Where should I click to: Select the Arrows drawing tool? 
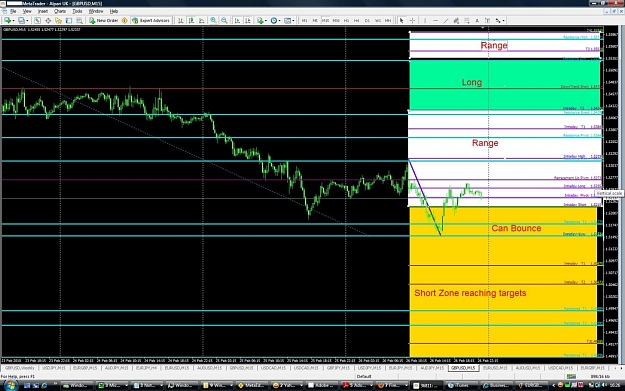(498, 20)
